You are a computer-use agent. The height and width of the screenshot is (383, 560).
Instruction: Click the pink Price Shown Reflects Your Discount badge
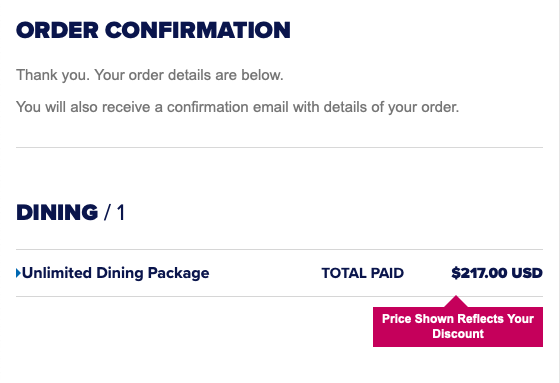458,327
